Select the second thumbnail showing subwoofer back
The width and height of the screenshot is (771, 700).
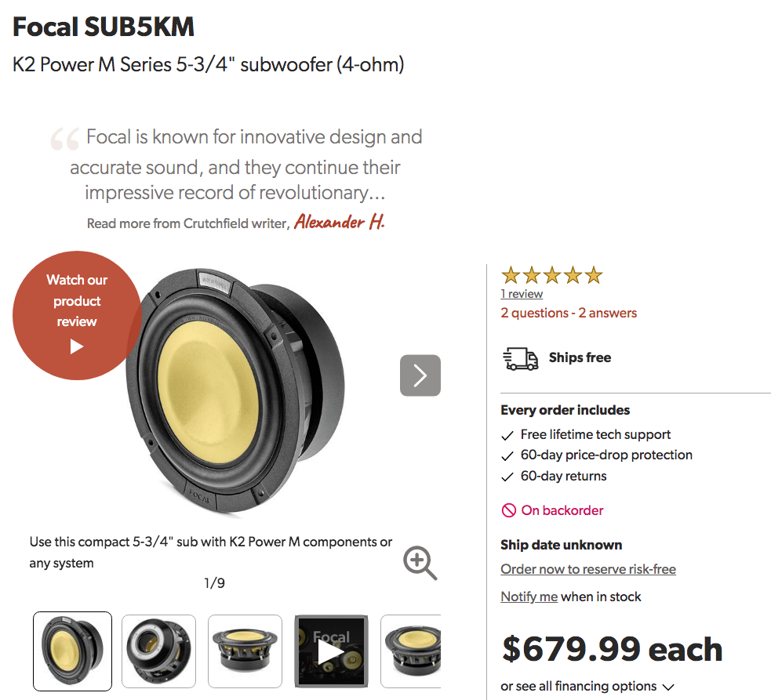coord(159,651)
